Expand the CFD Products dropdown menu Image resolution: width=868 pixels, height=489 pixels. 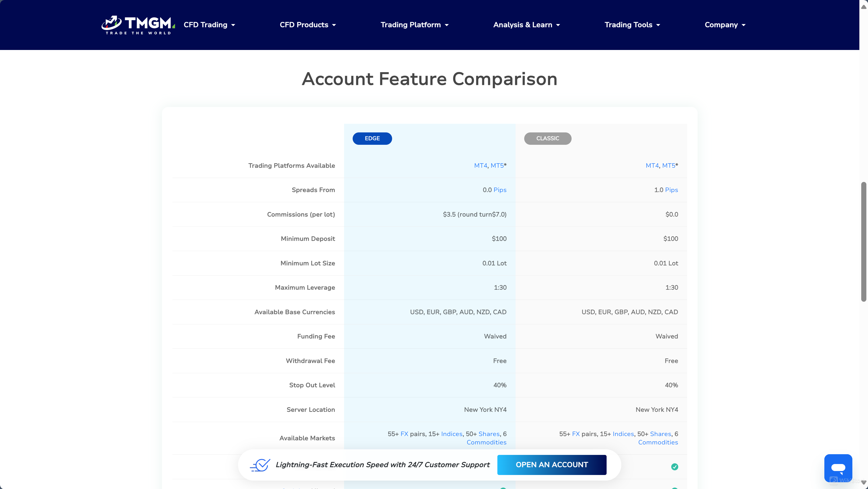304,25
